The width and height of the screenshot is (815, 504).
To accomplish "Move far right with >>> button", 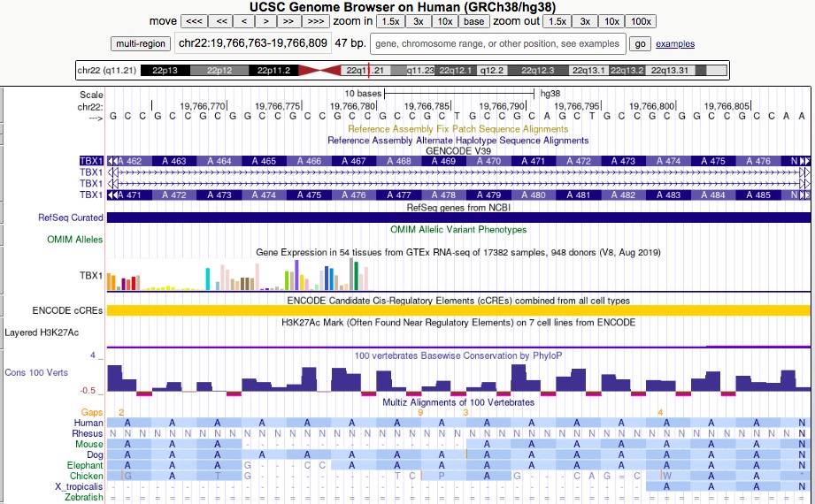I will pyautogui.click(x=316, y=21).
